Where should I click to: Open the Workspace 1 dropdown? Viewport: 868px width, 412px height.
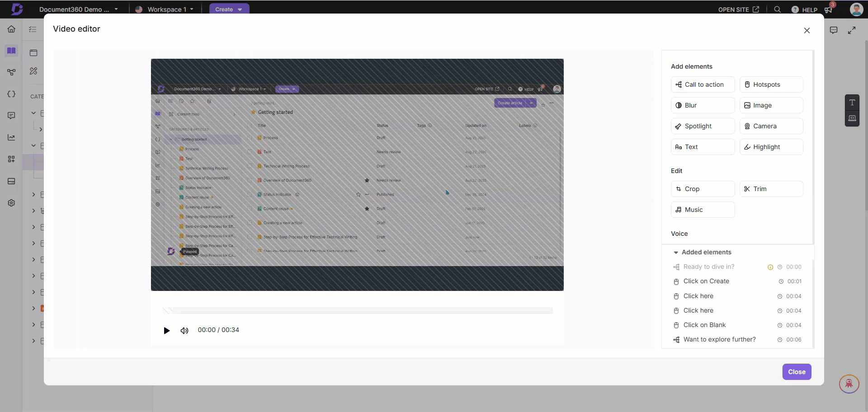click(x=165, y=9)
